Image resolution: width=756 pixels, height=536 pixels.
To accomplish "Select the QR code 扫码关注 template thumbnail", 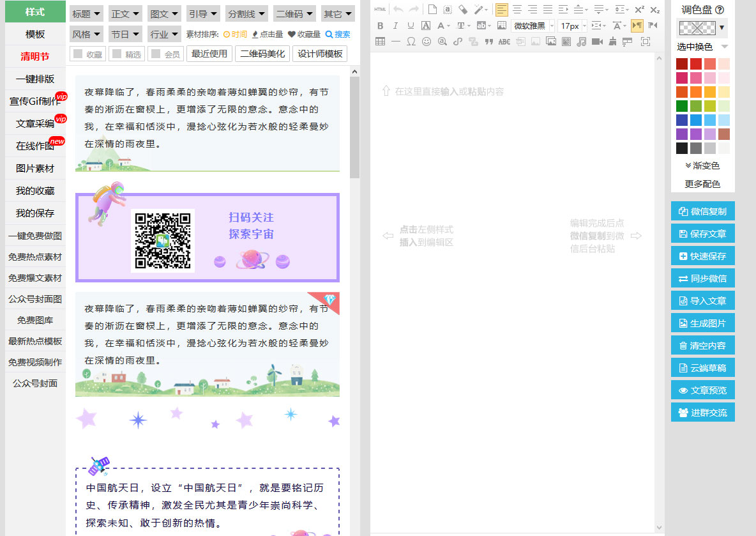I will click(x=208, y=237).
